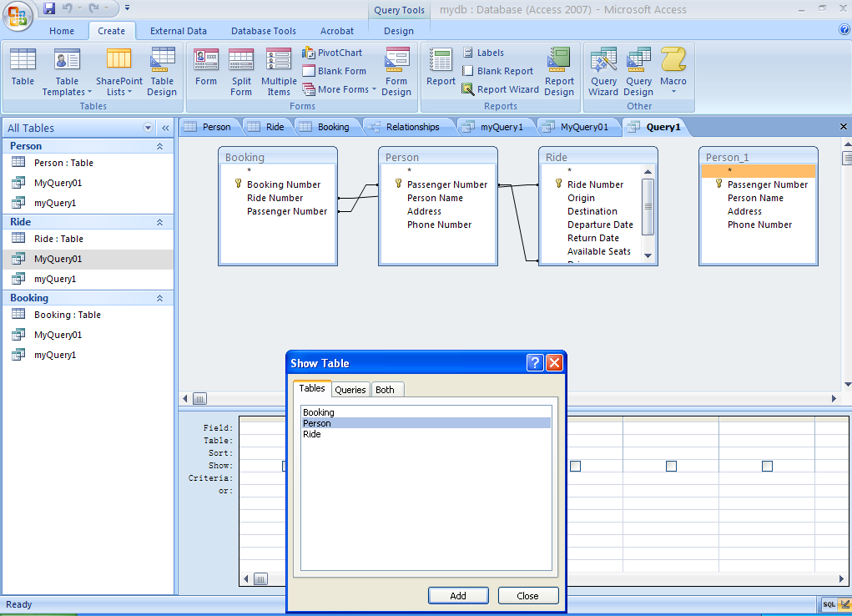Click the Report Wizard icon
Image resolution: width=852 pixels, height=616 pixels.
coord(500,89)
